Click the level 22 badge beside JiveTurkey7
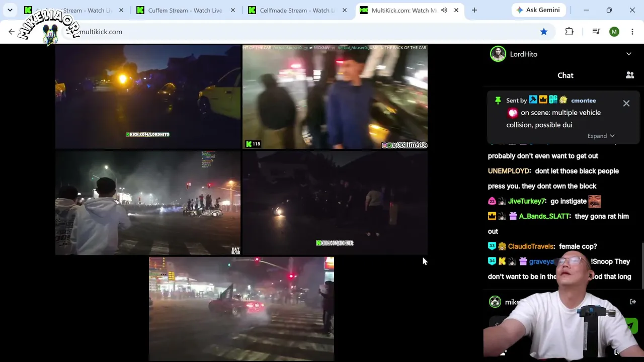This screenshot has height=362, width=644. 492,201
